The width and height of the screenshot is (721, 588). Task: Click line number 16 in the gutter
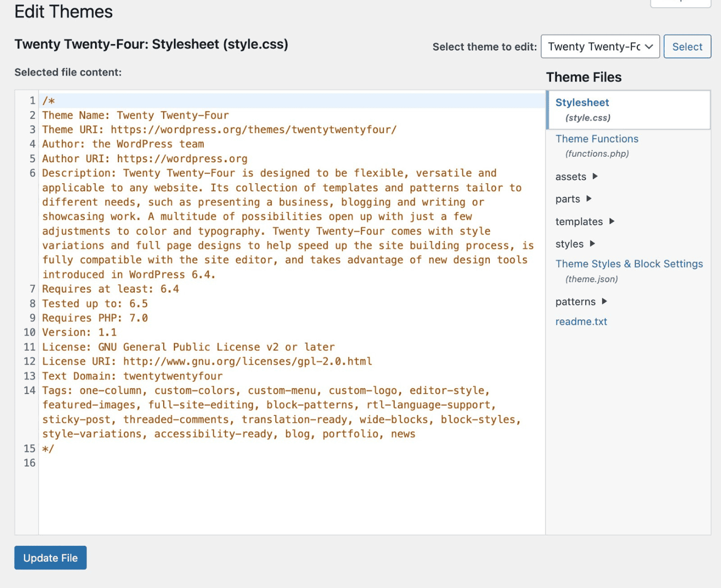pyautogui.click(x=29, y=463)
